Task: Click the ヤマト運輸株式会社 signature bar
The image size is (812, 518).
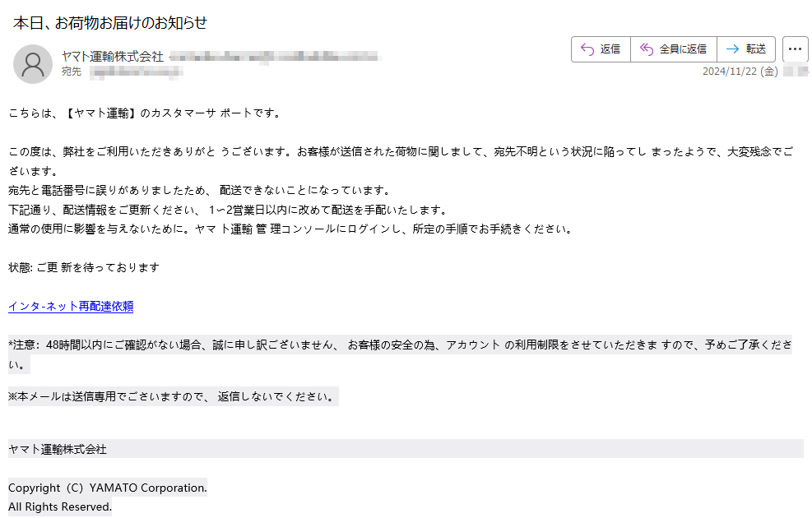Action: (406, 449)
